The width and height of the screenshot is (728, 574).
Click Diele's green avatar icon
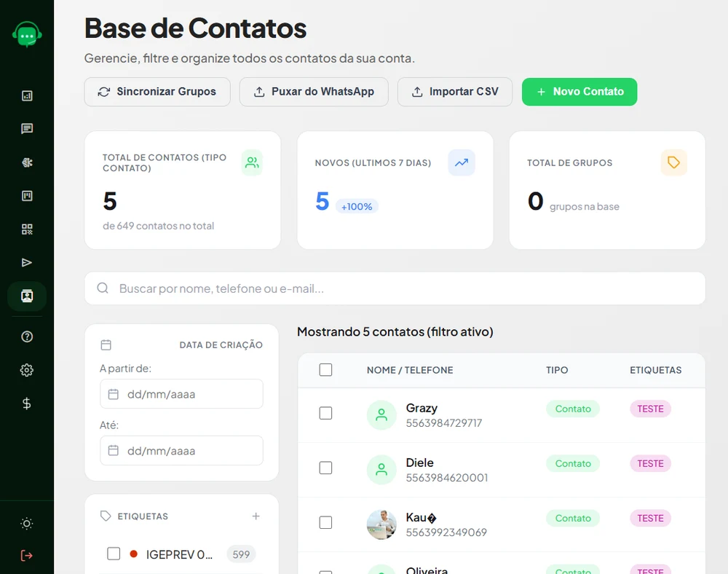coord(381,470)
